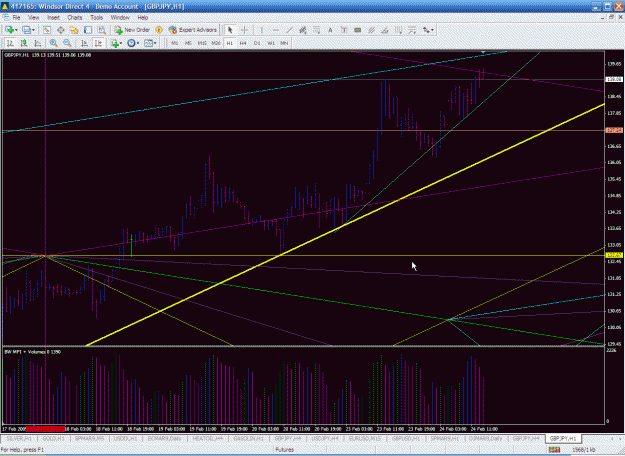This screenshot has width=625, height=456.
Task: Click the 139.08 current price label
Action: click(x=614, y=79)
